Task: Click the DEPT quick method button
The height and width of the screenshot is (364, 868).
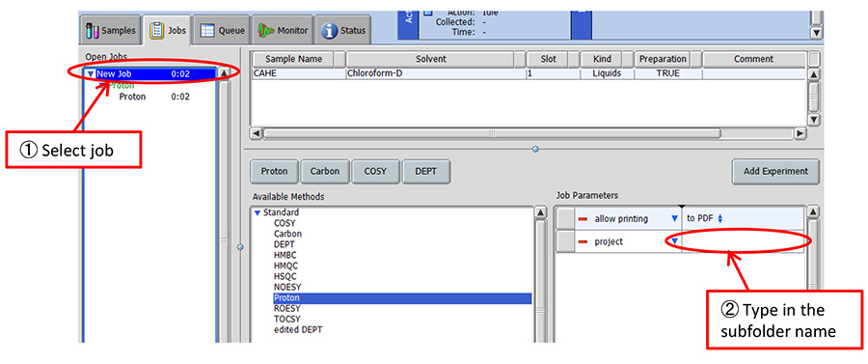Action: tap(425, 172)
